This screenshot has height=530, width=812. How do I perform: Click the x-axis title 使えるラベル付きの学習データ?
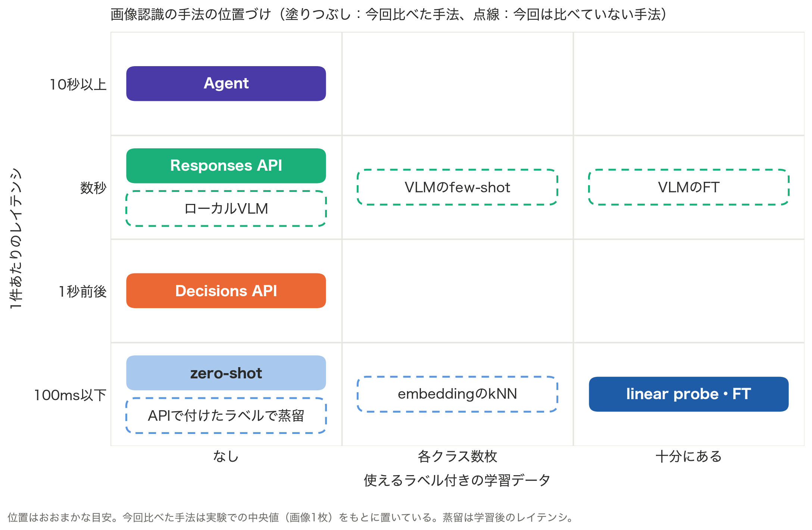[457, 480]
